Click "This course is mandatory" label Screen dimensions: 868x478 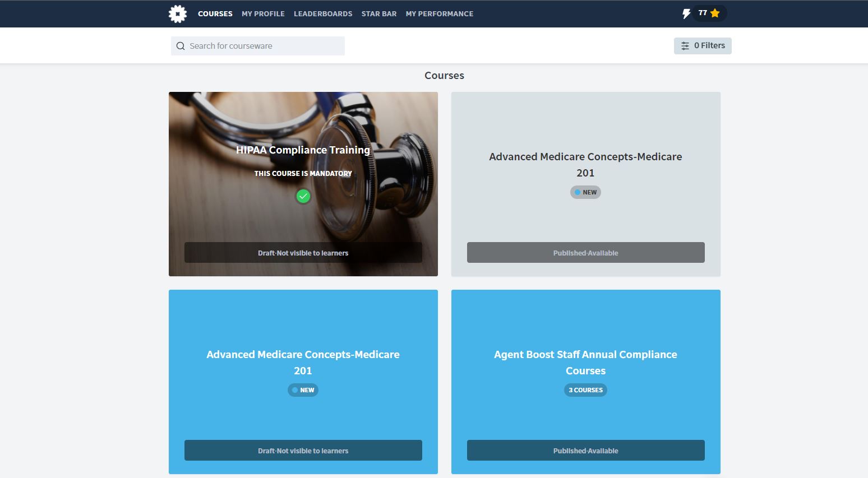click(303, 174)
